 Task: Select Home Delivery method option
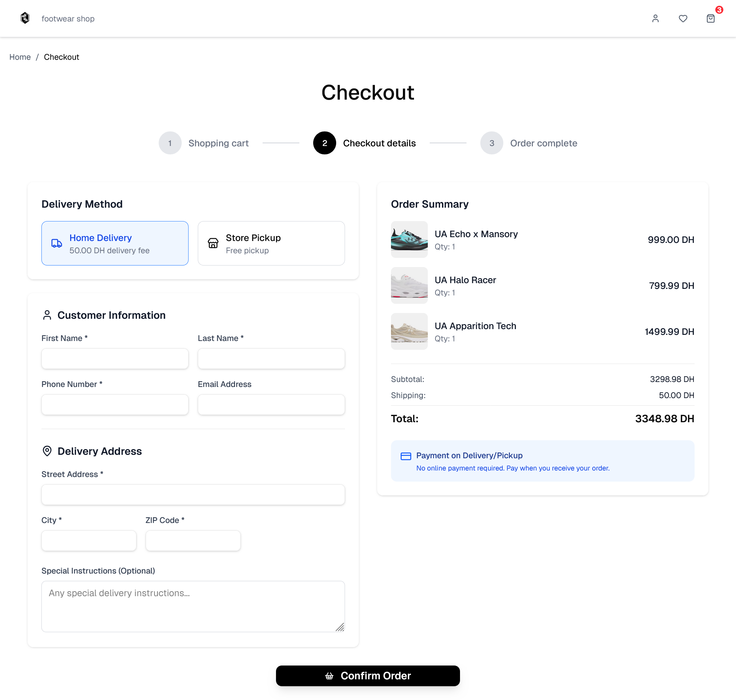(x=115, y=243)
